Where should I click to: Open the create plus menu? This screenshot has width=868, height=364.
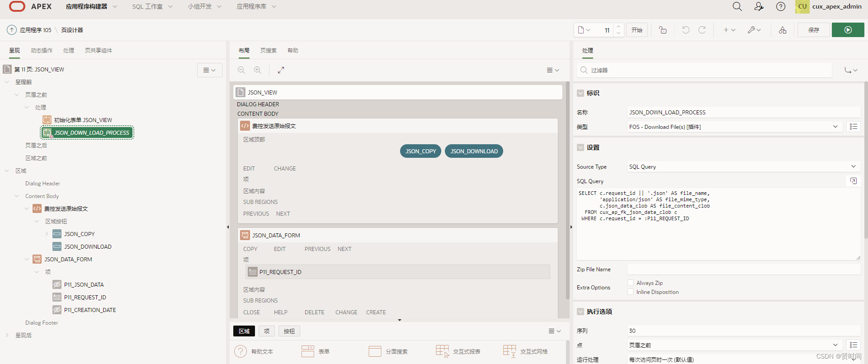tap(729, 30)
